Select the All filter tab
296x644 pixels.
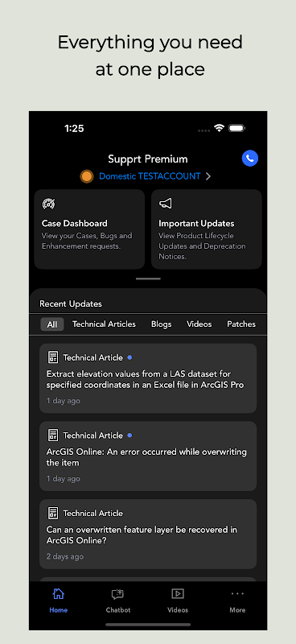point(52,324)
